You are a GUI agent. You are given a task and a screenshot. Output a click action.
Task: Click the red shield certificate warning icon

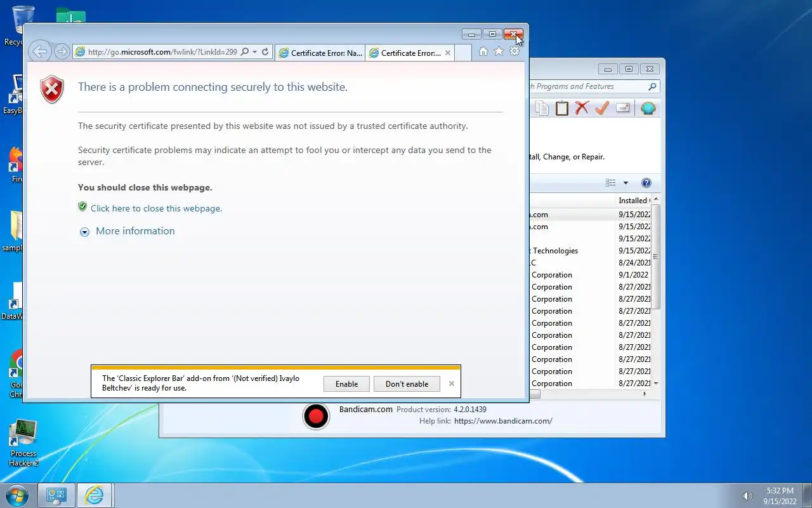coord(52,90)
